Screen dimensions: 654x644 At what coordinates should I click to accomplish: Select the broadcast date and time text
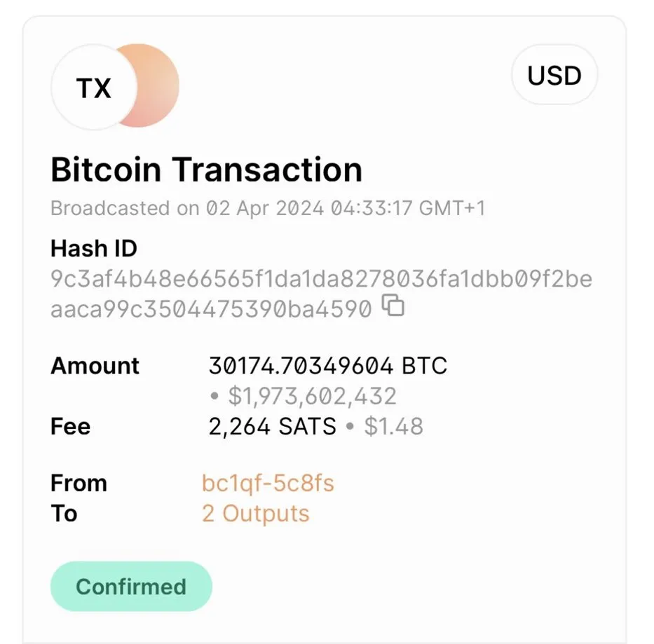[x=268, y=208]
